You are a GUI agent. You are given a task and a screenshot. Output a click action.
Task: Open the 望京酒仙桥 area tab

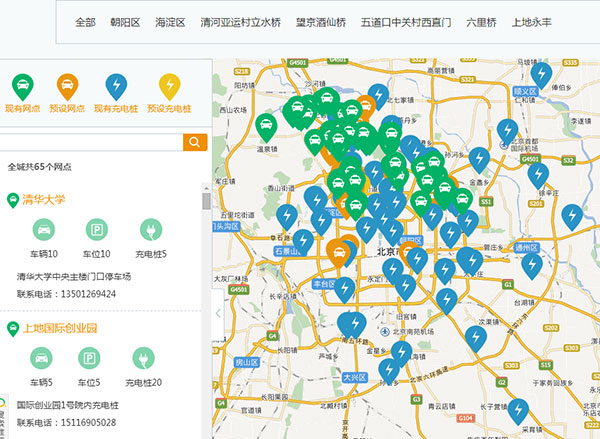pyautogui.click(x=321, y=23)
